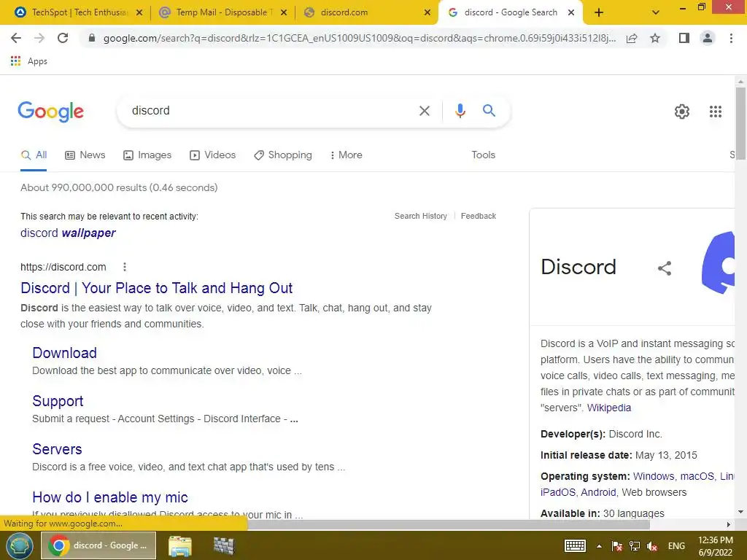Open Chrome three-dot menu
747x560 pixels.
pyautogui.click(x=731, y=38)
